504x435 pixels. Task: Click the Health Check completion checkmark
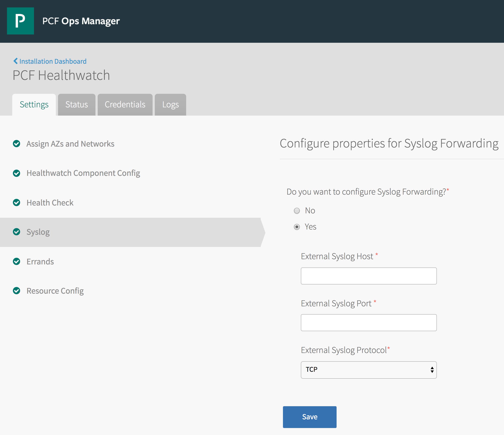coord(17,202)
